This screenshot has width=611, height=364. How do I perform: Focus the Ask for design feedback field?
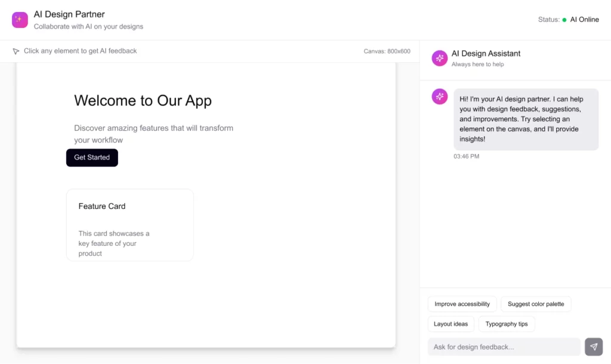click(x=504, y=347)
